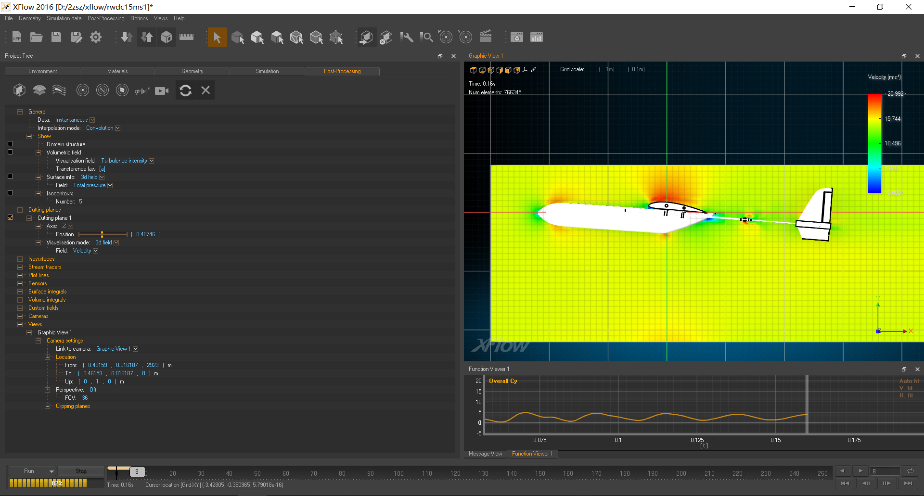Screen dimensions: 924x496
Task: Open the engine settings gear icon
Action: (x=96, y=37)
